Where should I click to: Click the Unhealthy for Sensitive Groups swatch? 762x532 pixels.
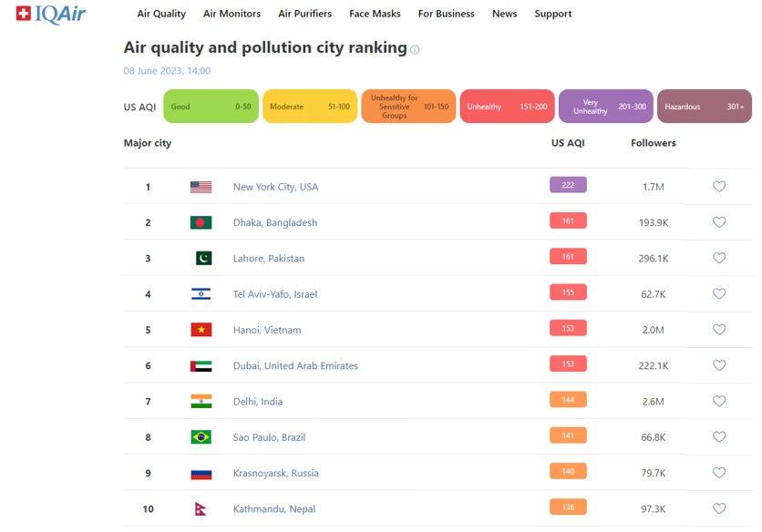point(408,106)
